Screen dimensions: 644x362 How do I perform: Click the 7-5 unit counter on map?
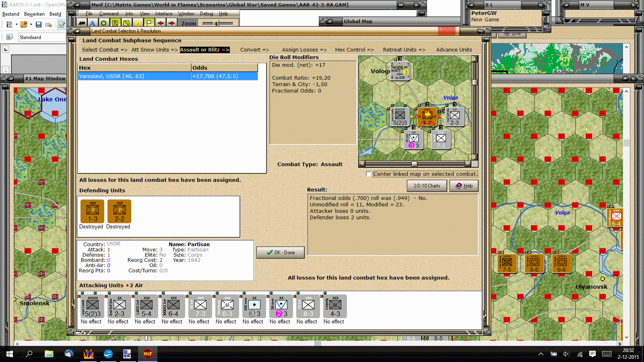[x=507, y=264]
